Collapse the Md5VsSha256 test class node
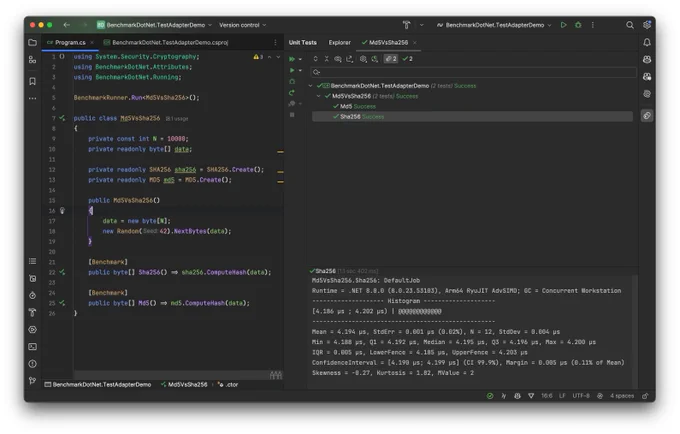This screenshot has width=680, height=434. pos(319,96)
